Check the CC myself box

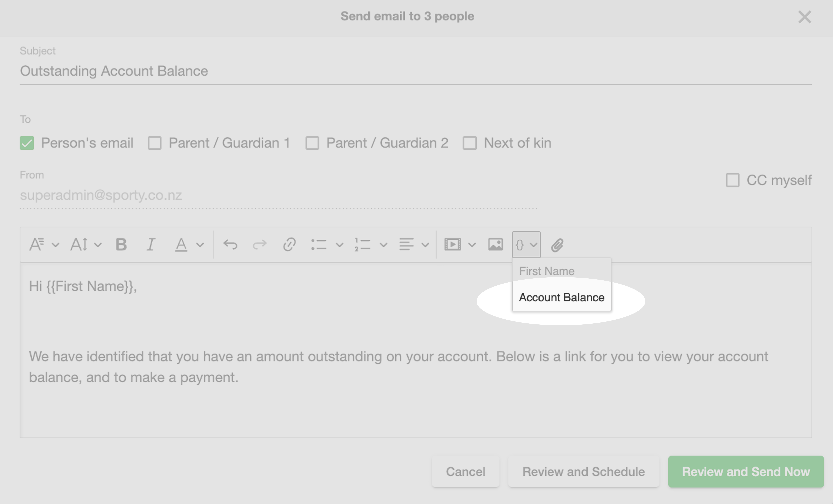(x=733, y=180)
